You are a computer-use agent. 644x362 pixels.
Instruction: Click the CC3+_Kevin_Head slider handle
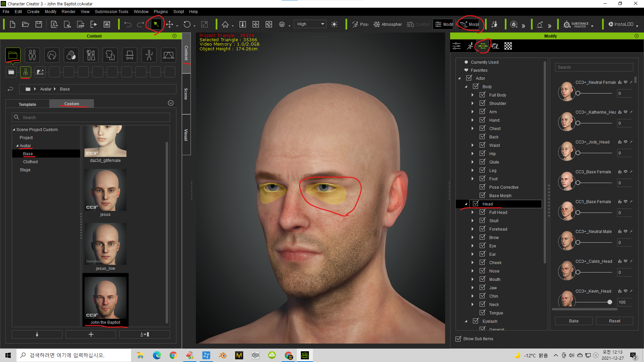609,302
